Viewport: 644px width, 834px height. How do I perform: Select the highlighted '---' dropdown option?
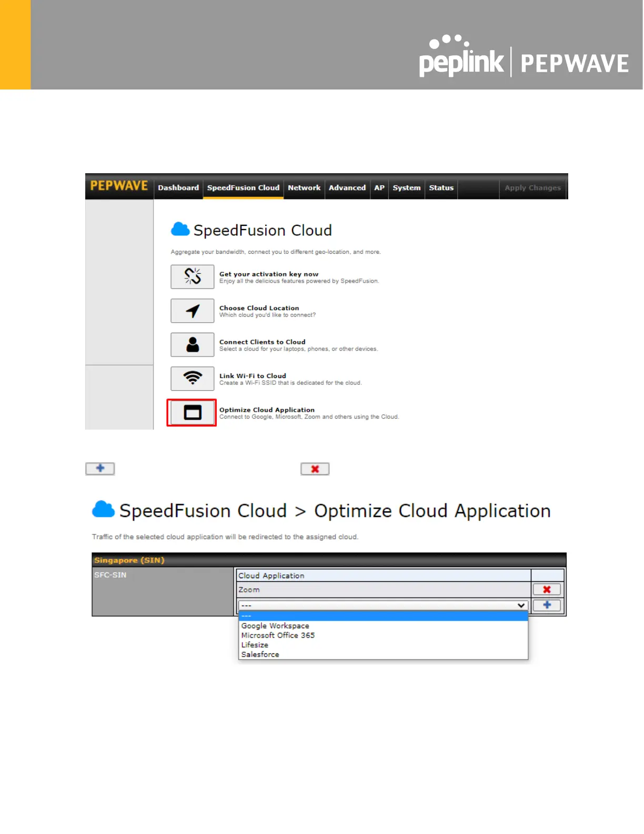383,616
